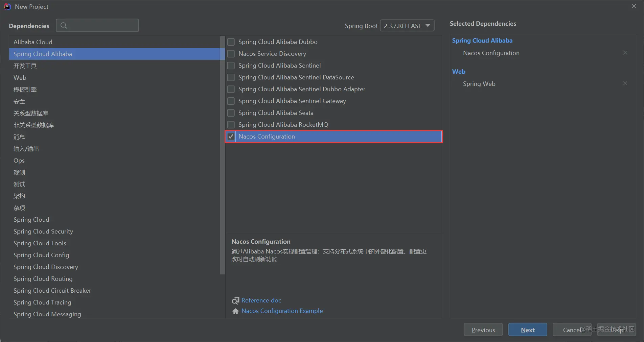
Task: Click the Help button
Action: coord(616,330)
